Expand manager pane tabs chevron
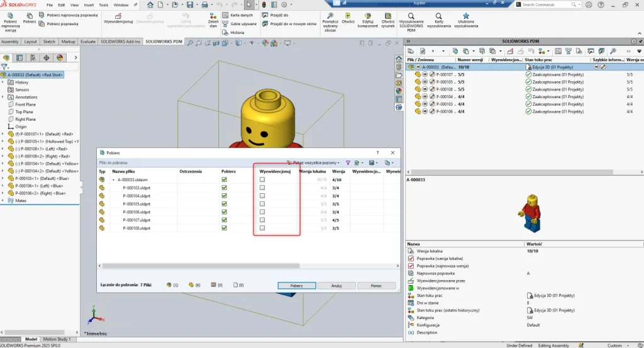 (75, 58)
